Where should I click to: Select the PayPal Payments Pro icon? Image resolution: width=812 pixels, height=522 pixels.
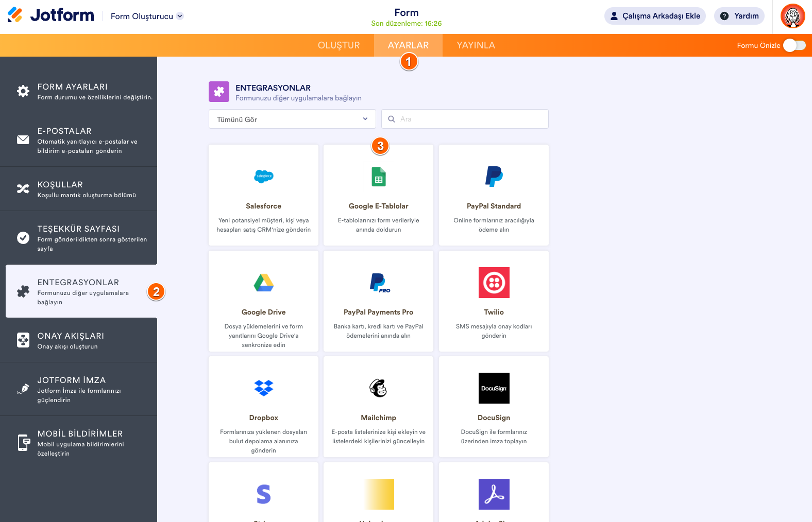click(x=380, y=283)
